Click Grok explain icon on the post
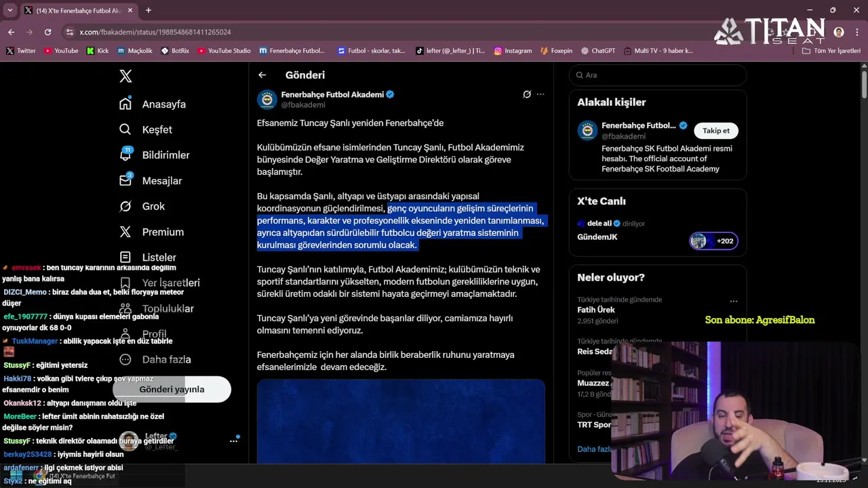The image size is (868, 488). click(527, 94)
